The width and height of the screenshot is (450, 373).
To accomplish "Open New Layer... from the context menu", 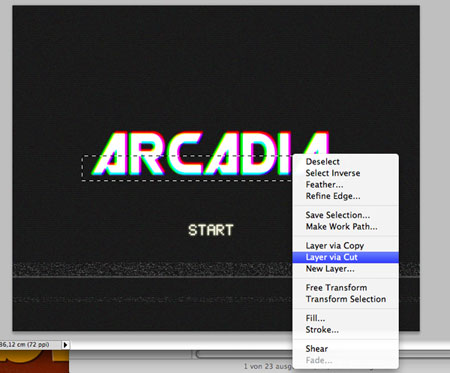I will click(x=345, y=269).
